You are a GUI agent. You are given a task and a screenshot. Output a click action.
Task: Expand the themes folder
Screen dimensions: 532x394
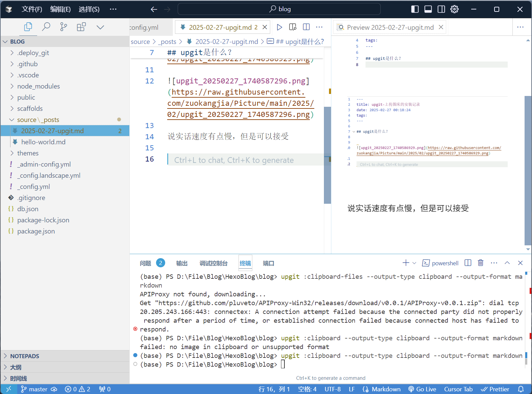(x=65, y=153)
